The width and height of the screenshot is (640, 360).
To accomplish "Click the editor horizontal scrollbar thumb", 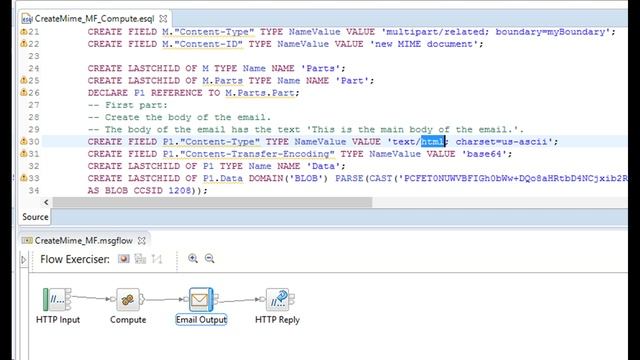I will pyautogui.click(x=212, y=202).
